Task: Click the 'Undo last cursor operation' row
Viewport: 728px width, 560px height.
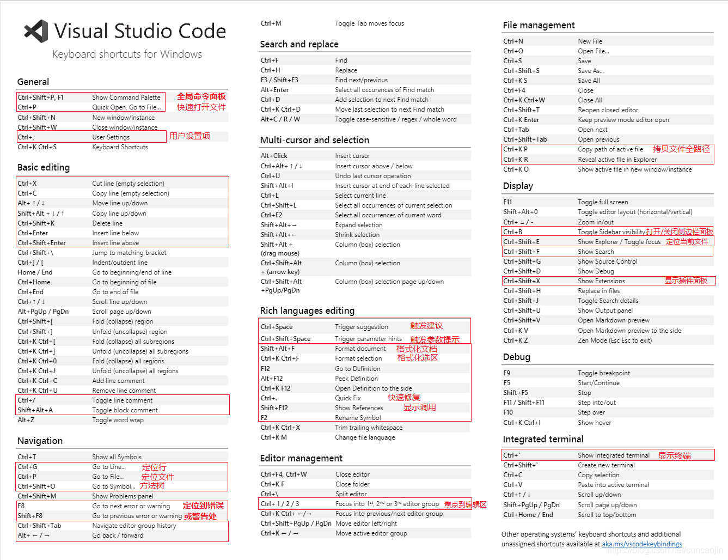Action: coord(365,176)
